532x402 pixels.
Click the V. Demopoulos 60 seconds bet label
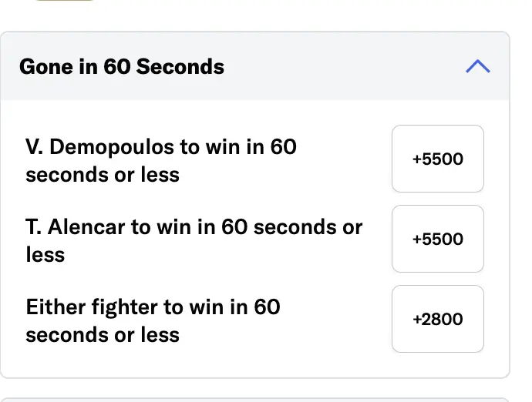click(x=160, y=160)
